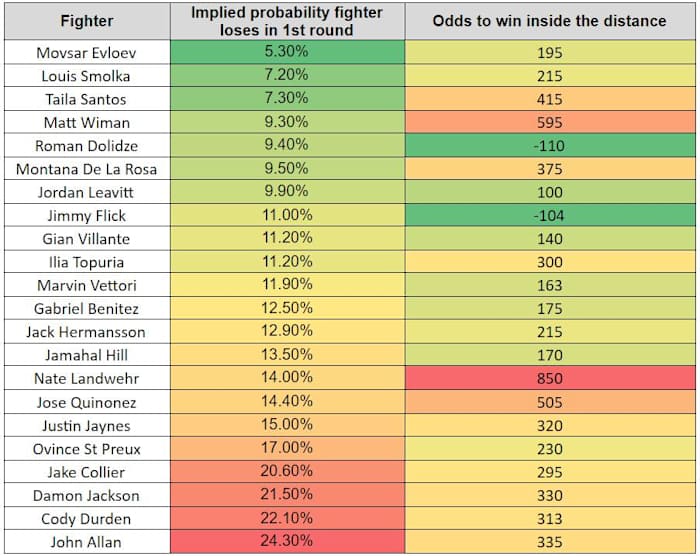Image resolution: width=700 pixels, height=556 pixels.
Task: Select Montana De La Rosa's 375 odds
Action: [549, 169]
